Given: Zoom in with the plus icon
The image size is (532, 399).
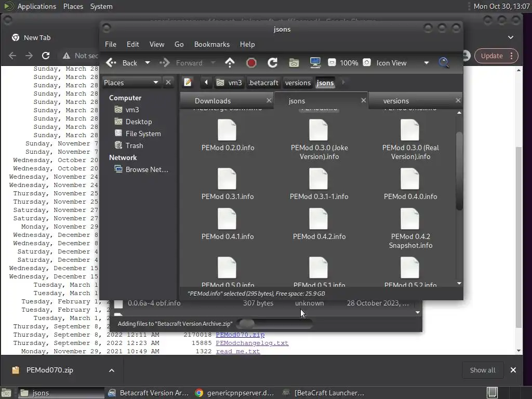Looking at the screenshot, I should click(367, 62).
